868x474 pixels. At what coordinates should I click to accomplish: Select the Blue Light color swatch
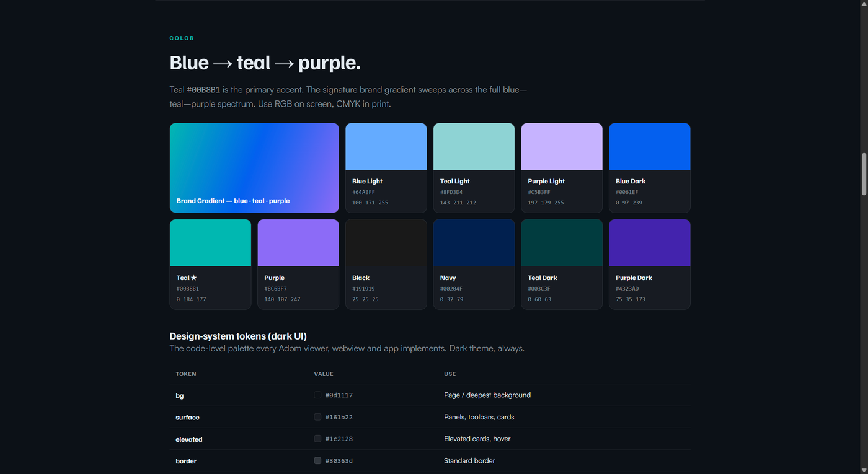pos(386,168)
